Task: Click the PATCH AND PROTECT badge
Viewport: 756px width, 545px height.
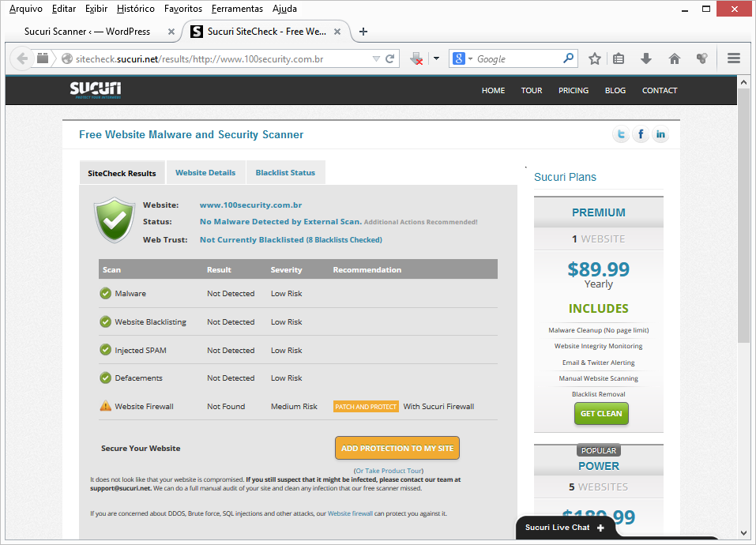Action: coord(366,407)
